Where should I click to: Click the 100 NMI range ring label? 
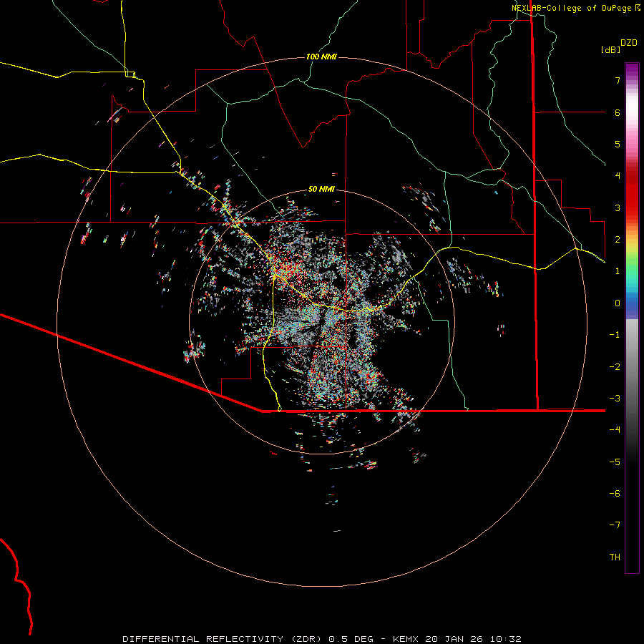(321, 57)
